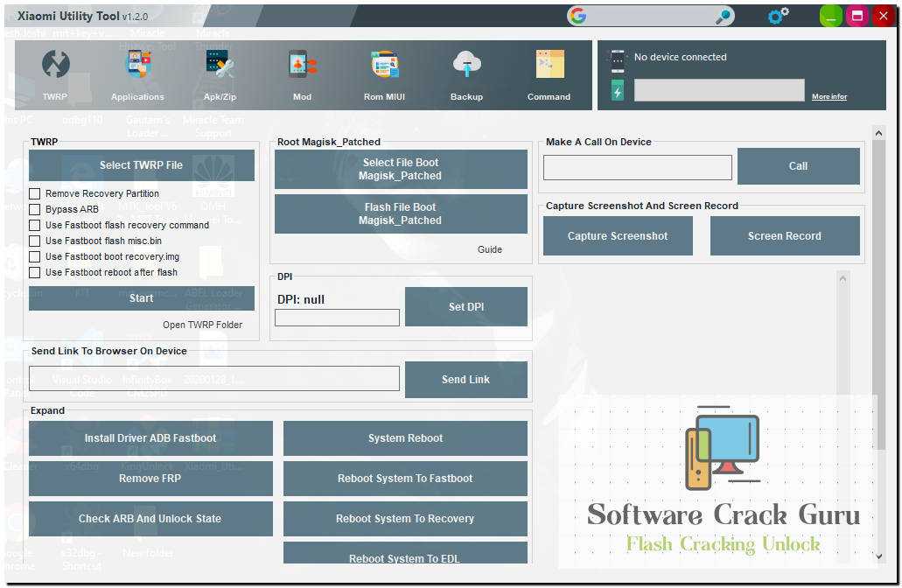Click Flash File Boot Magisk_Patched button

click(401, 213)
